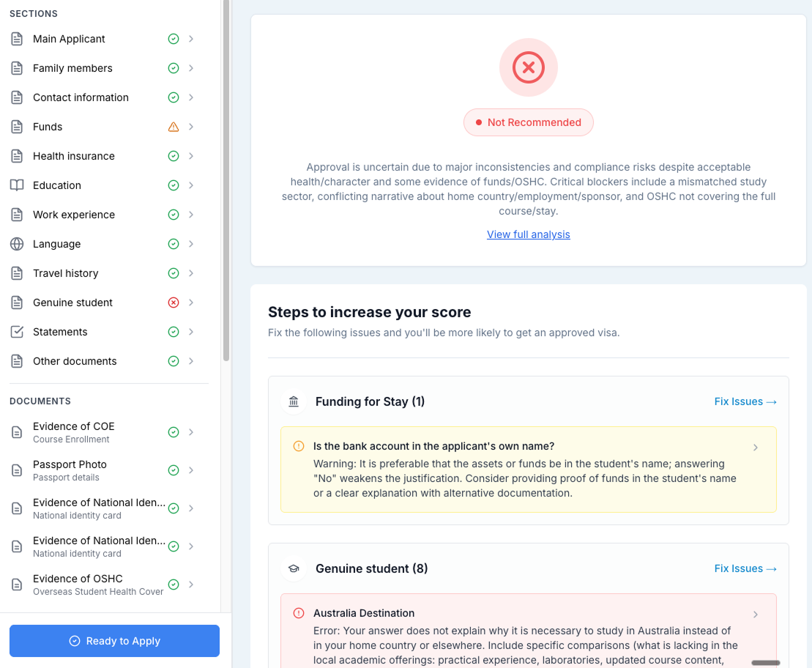Screen dimensions: 812x668
Task: Click the green check beside Health insurance
Action: 174,155
